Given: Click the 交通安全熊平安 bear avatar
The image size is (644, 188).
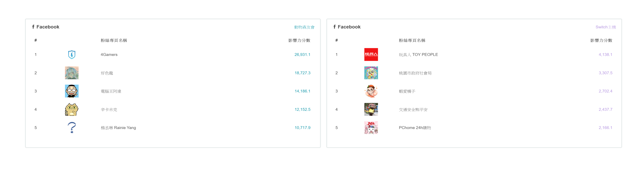Looking at the screenshot, I should [371, 110].
